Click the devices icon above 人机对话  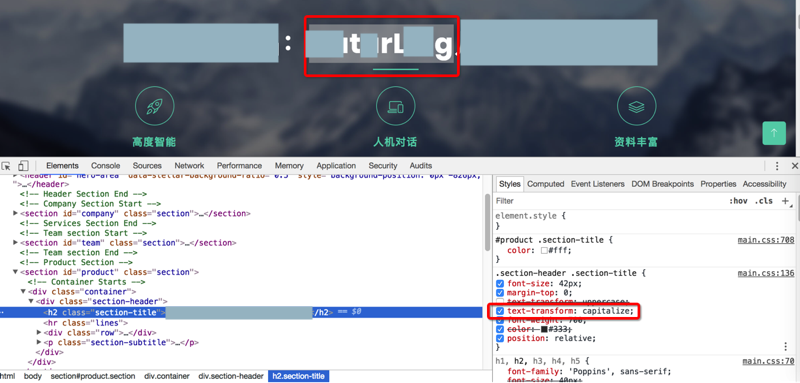click(395, 106)
